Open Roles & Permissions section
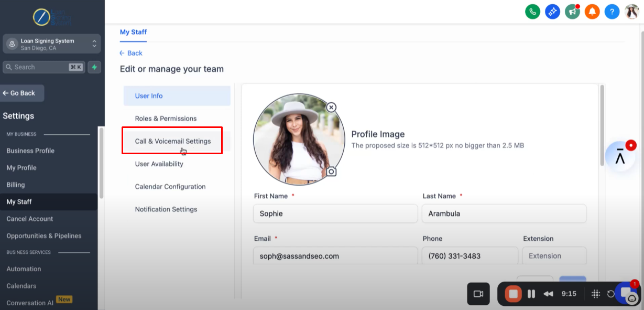The height and width of the screenshot is (310, 644). point(177,119)
